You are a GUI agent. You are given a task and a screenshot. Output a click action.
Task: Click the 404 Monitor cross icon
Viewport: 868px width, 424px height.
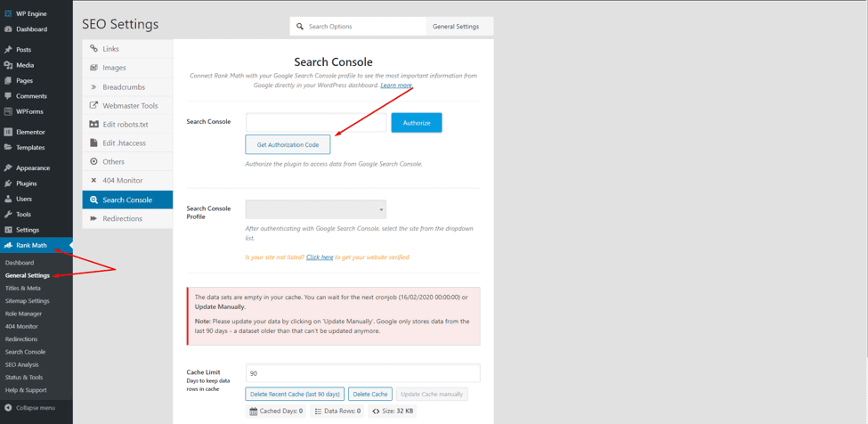click(x=93, y=181)
